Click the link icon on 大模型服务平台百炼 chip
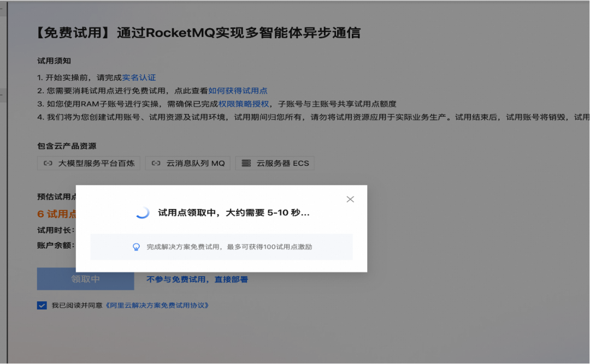Image resolution: width=590 pixels, height=364 pixels. 48,163
